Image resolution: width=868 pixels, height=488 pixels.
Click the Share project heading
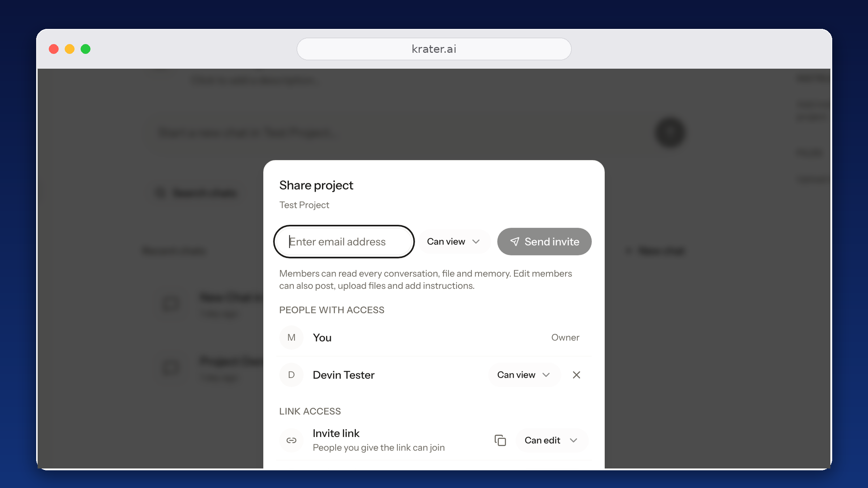click(x=316, y=185)
